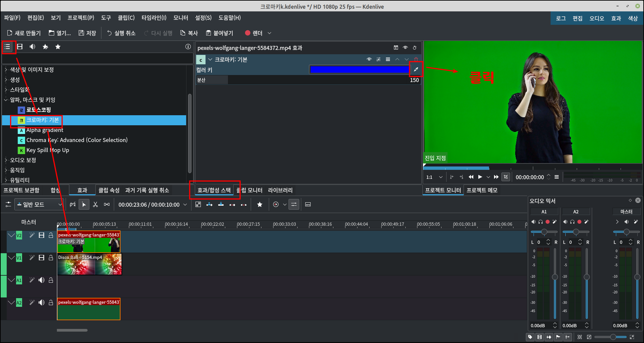Click the timeline track settings icon
This screenshot has height=343, width=644.
8,204
